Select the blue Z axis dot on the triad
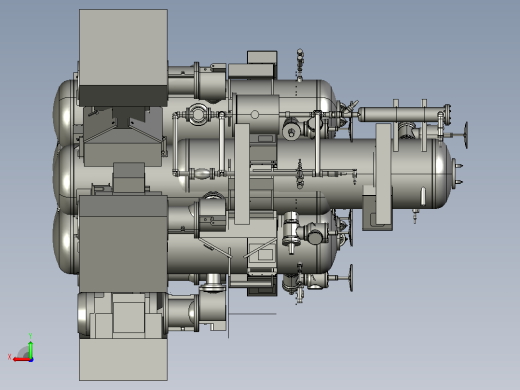Image resolution: width=520 pixels, height=390 pixels. pos(31,360)
